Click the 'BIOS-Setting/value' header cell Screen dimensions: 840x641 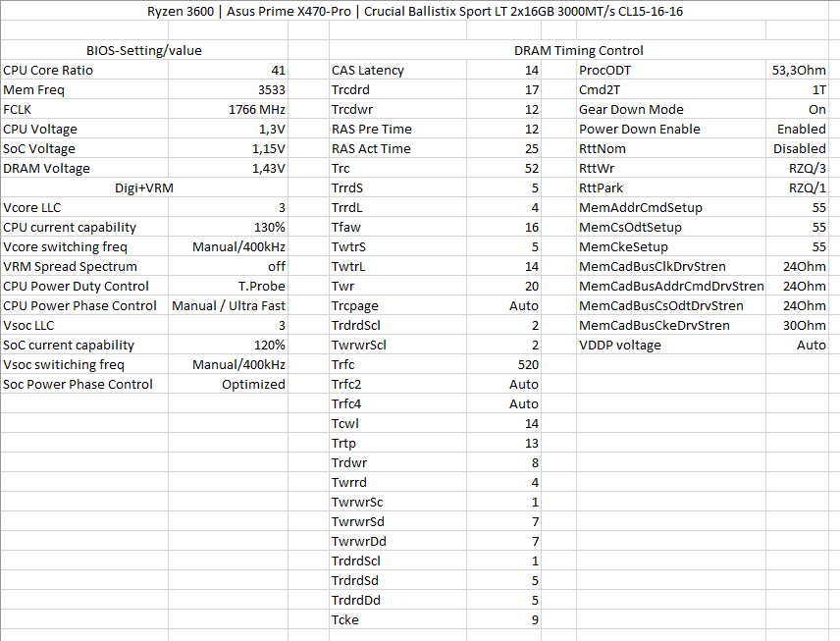[144, 50]
